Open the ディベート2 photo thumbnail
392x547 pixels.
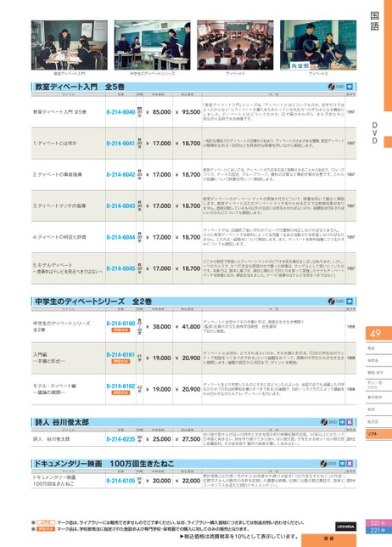[x=318, y=45]
